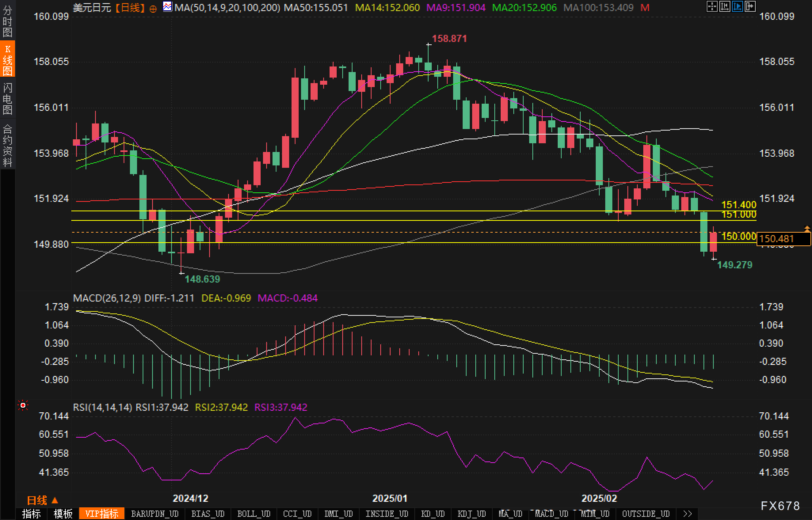
Task: Select the rewind axis chart icon
Action: point(724,6)
